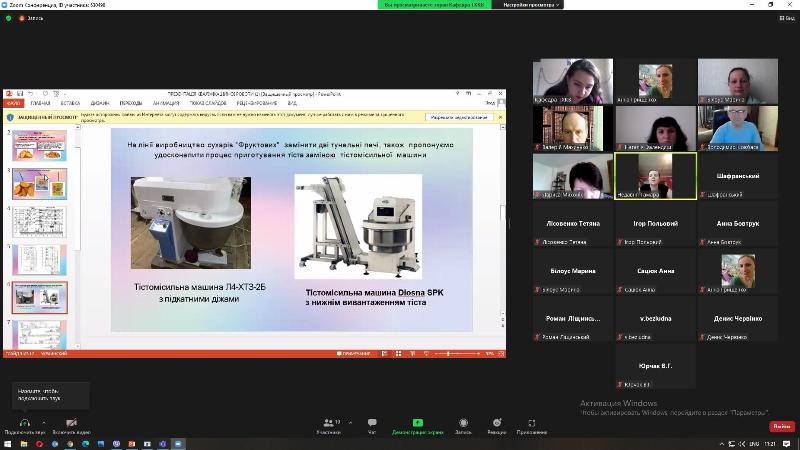This screenshot has width=800, height=450.
Task: Switch to Reading view icon in status bar
Action: (x=412, y=354)
